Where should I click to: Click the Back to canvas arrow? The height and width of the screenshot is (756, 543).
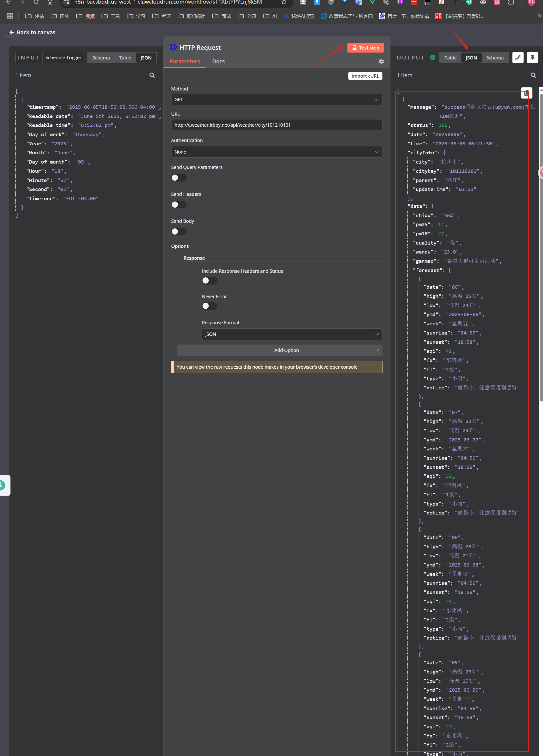click(x=12, y=32)
